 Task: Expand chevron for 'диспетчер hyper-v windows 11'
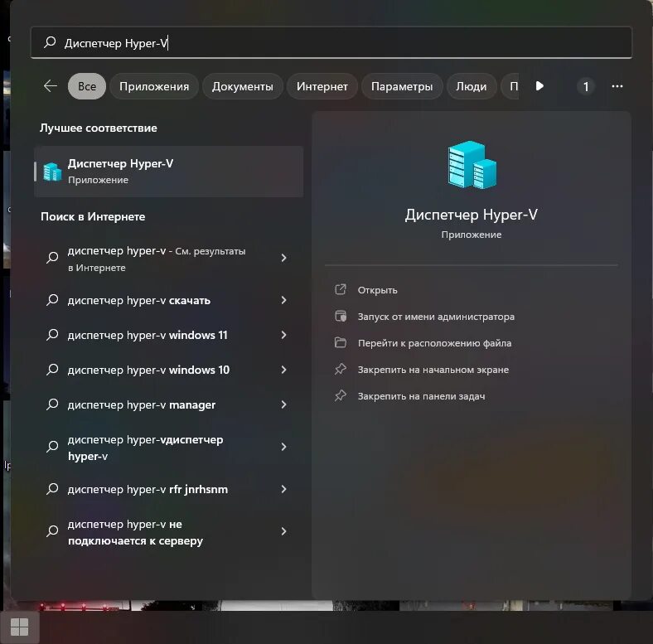pos(283,335)
